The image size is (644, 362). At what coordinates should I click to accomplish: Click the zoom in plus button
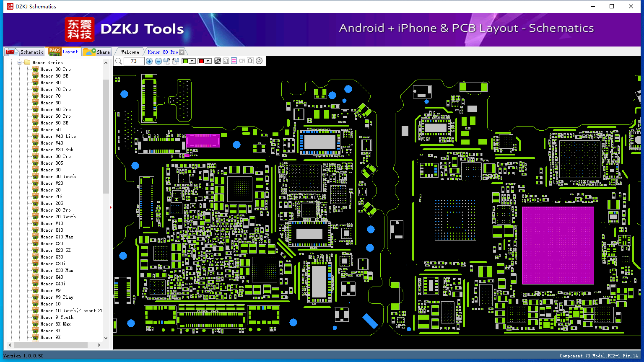coord(149,61)
